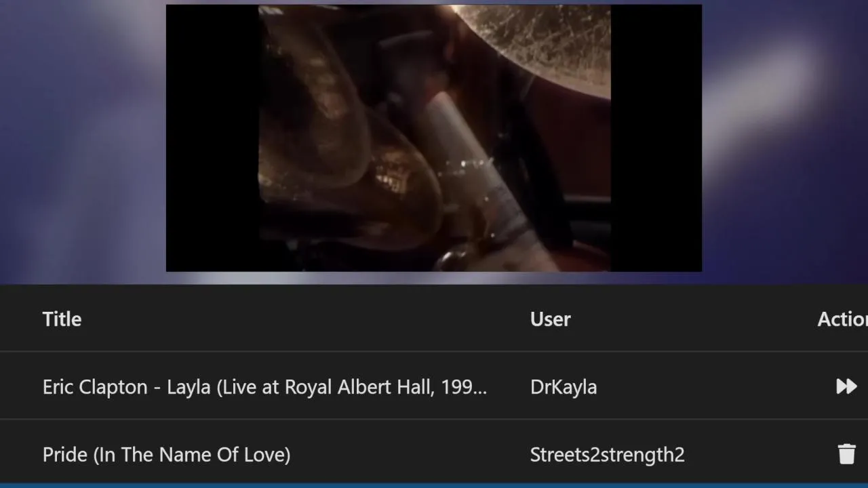
Task: Click the queue table header row
Action: pos(434,319)
